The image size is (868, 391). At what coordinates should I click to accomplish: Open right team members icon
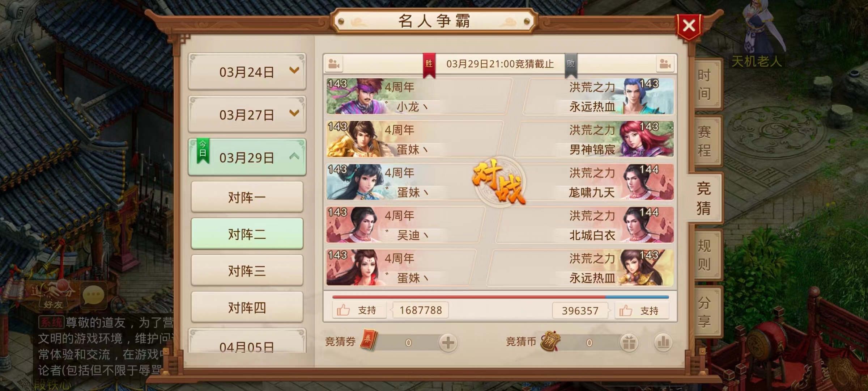(x=665, y=64)
